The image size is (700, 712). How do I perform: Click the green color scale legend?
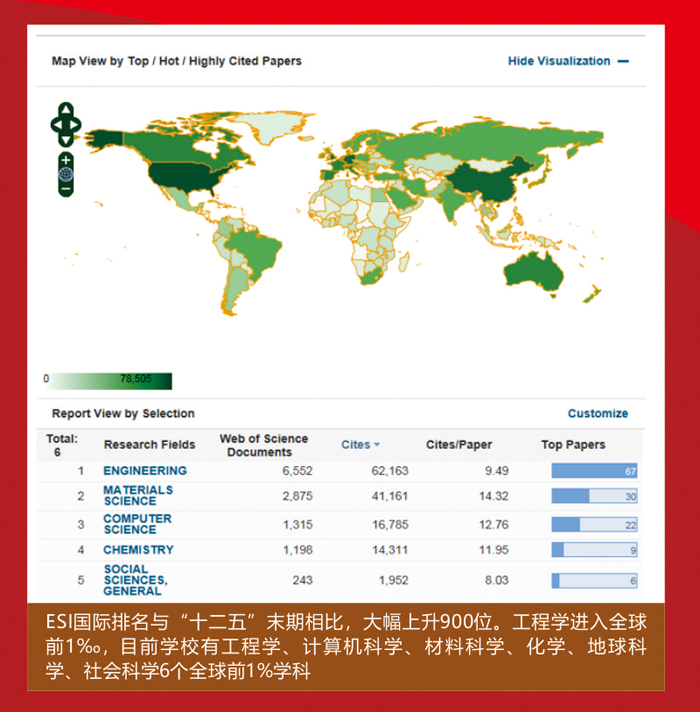(x=108, y=381)
